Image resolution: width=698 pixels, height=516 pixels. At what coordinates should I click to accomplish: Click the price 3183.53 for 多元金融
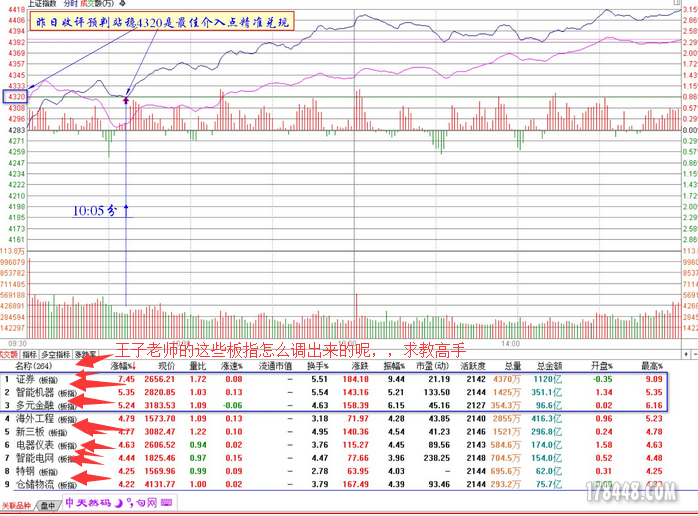159,406
